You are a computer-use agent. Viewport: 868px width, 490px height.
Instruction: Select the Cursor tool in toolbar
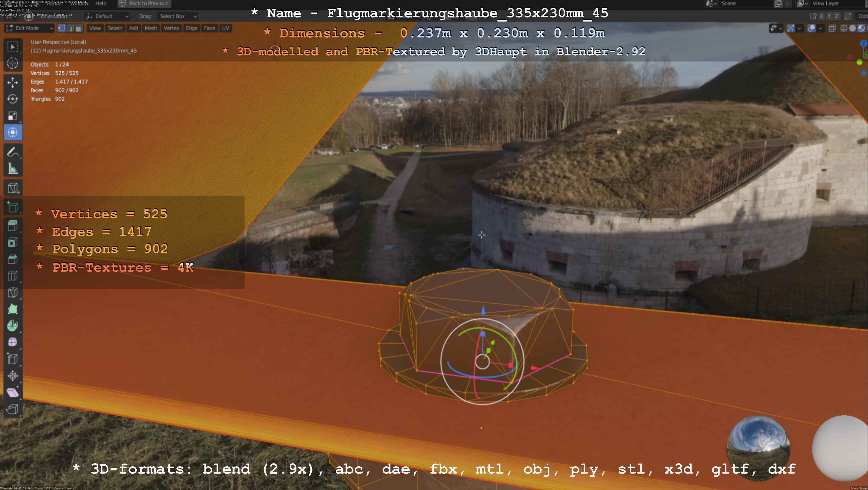[13, 63]
